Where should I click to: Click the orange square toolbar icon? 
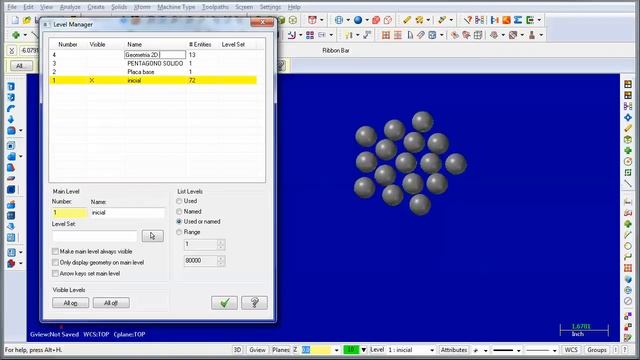pos(506,20)
